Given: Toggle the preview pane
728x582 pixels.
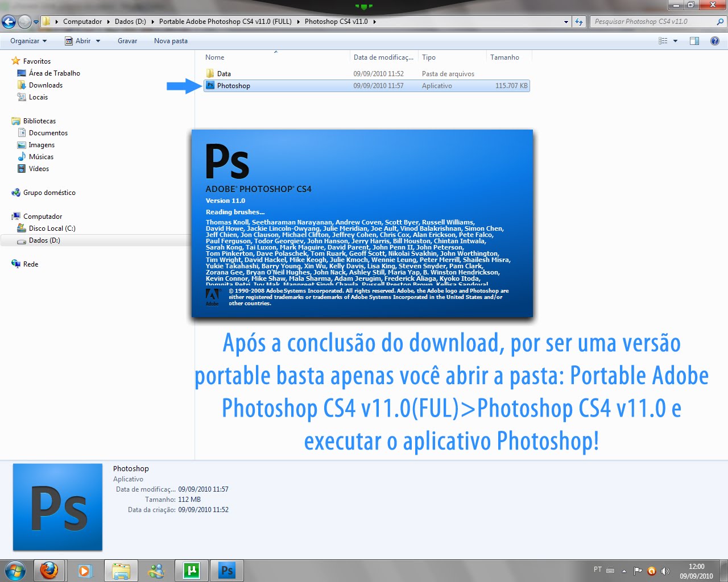Looking at the screenshot, I should [694, 41].
